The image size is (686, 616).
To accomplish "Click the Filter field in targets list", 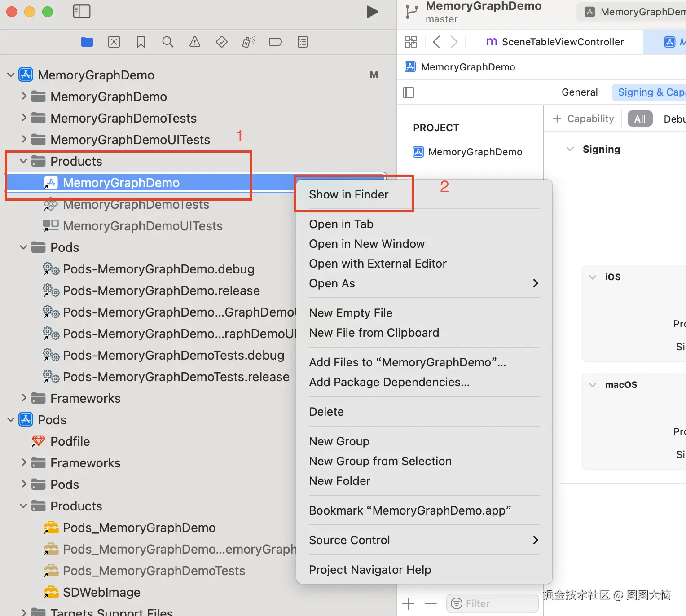I will tap(493, 603).
